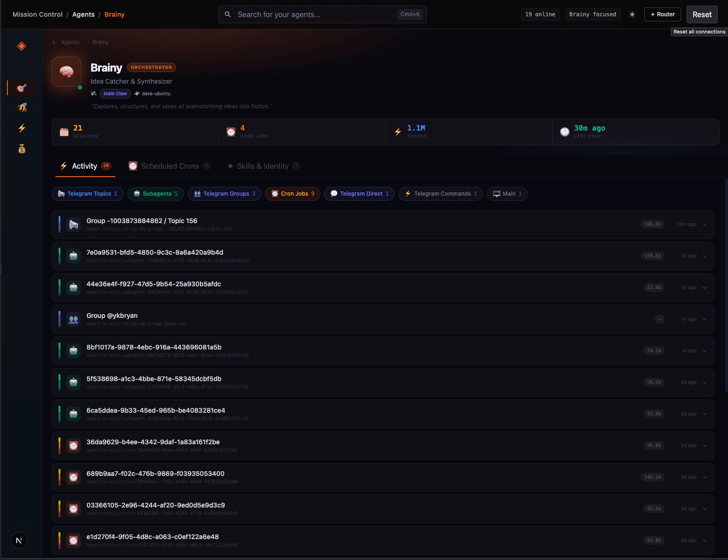Image resolution: width=728 pixels, height=560 pixels.
Task: Click the Next.js N badge icon
Action: 19,540
